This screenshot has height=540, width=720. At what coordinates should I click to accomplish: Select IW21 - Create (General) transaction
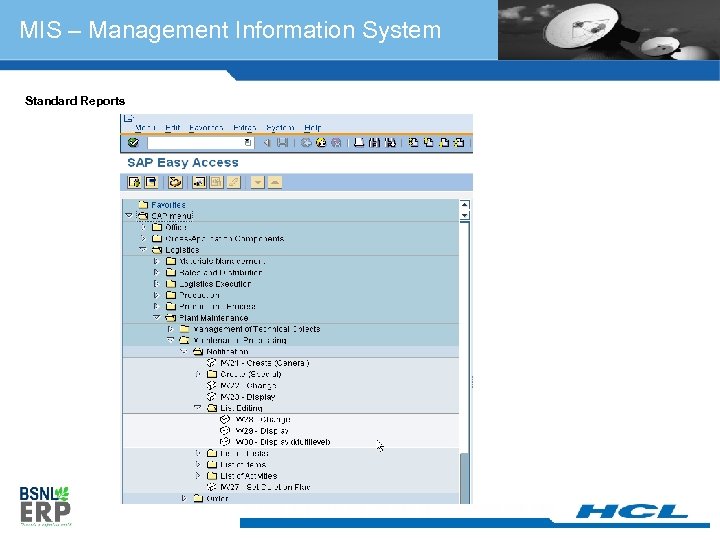pos(264,363)
